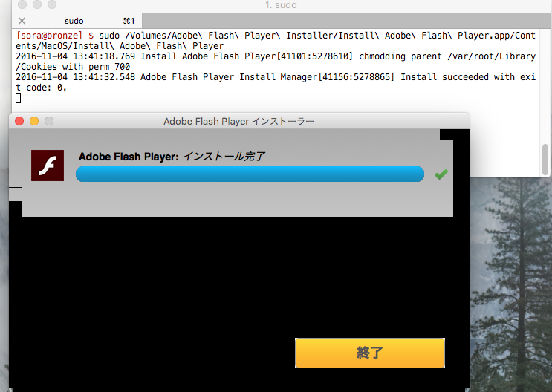Click the installer's greyed-out zoom button
The image size is (552, 392).
point(49,121)
